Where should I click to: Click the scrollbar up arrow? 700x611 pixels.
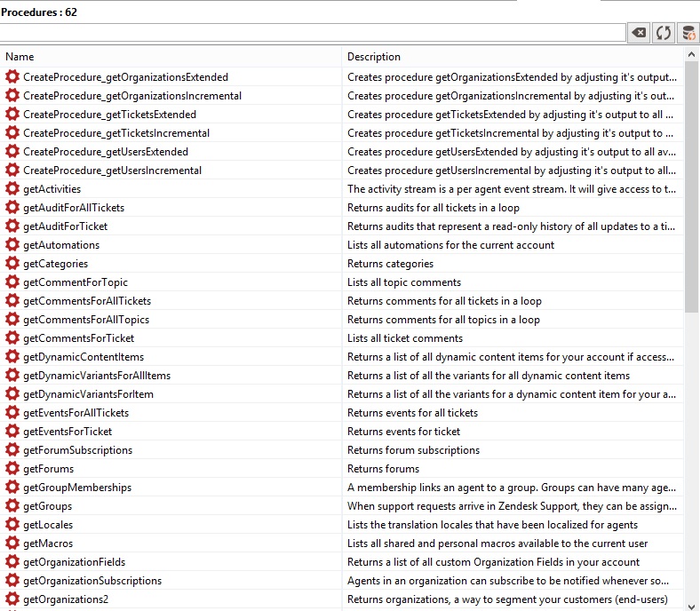692,73
